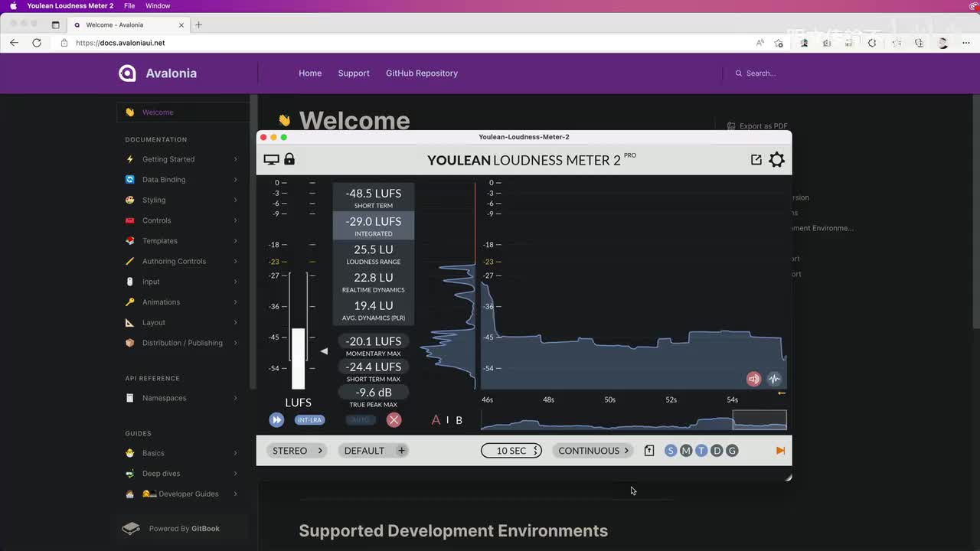Click the browser back arrow
Image resolution: width=980 pixels, height=551 pixels.
click(x=14, y=43)
